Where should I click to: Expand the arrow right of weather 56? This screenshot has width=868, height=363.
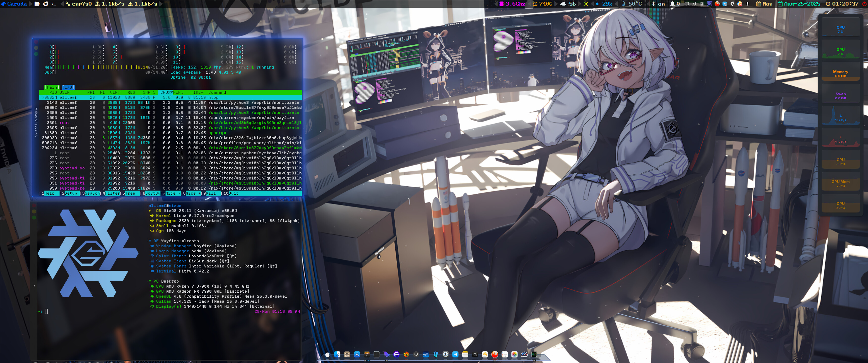(x=580, y=4)
